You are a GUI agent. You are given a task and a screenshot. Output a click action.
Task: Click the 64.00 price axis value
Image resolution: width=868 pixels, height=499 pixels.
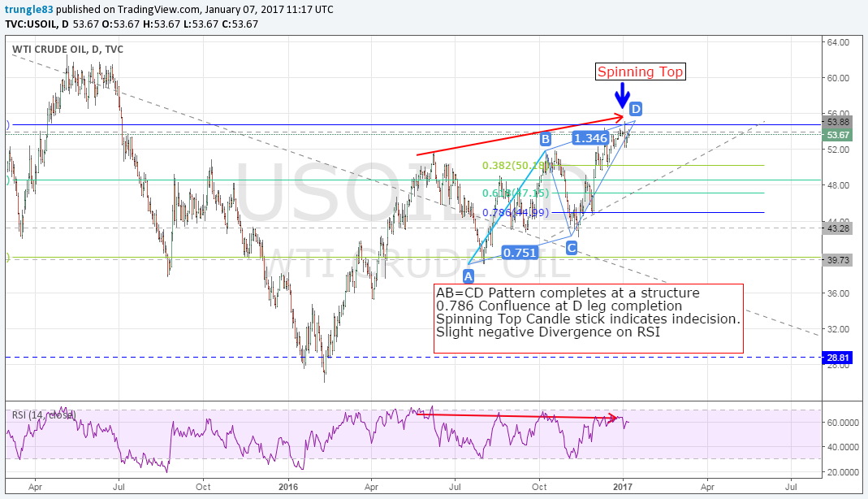(x=838, y=42)
